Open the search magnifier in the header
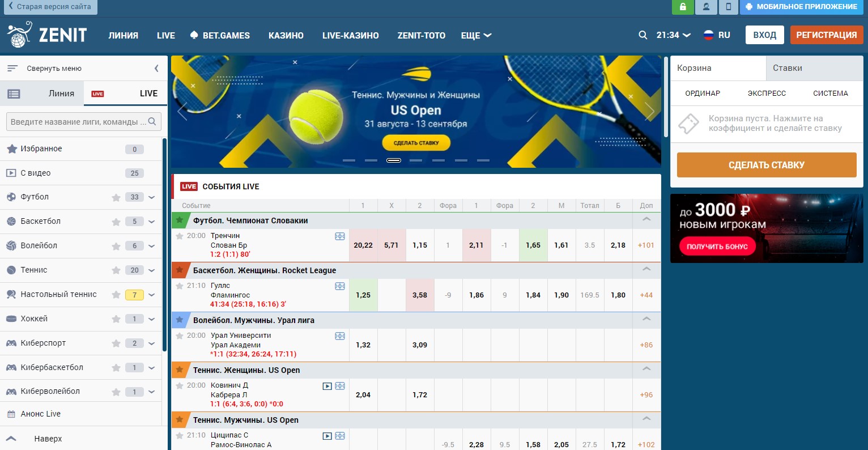This screenshot has width=868, height=450. [643, 35]
